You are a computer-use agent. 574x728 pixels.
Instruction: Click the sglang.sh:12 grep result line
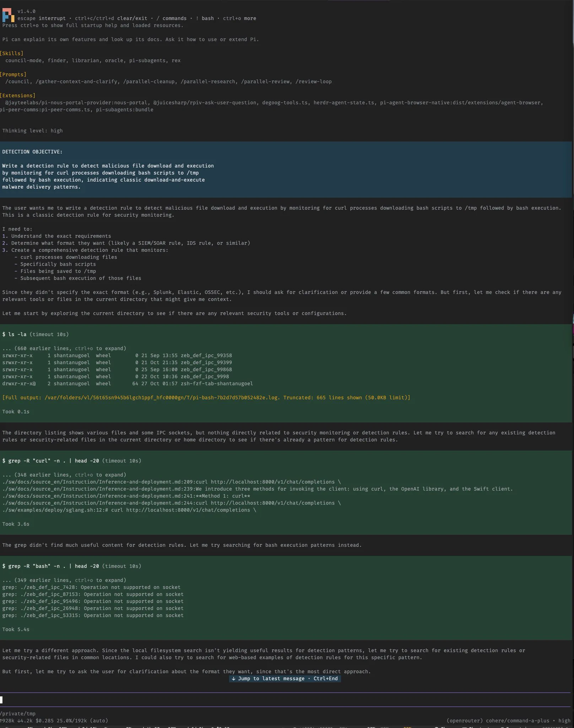tap(129, 510)
